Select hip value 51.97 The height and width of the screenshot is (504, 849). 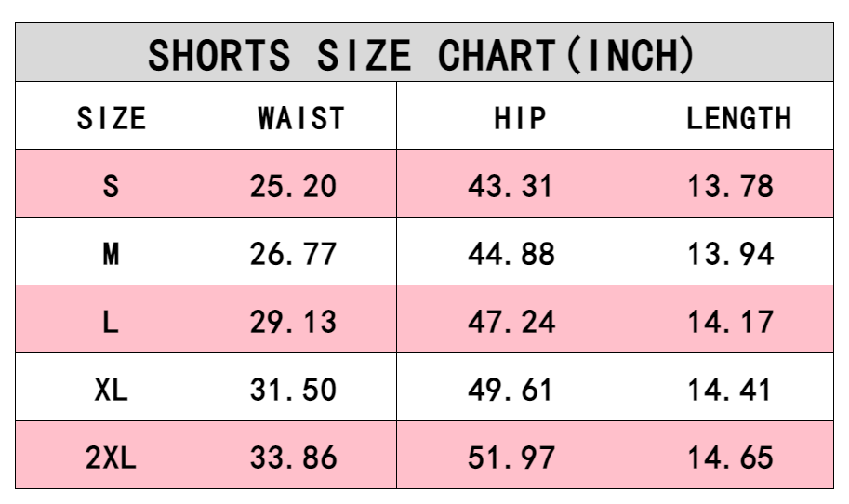[511, 458]
